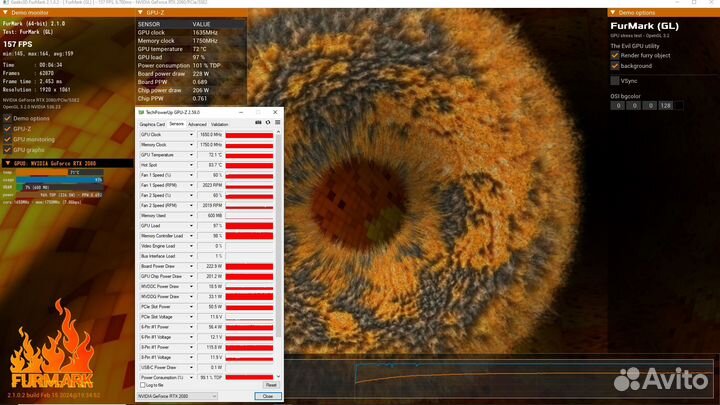Open the 6-Pin #1 Power sensor dropdown
720x405 pixels.
click(191, 326)
